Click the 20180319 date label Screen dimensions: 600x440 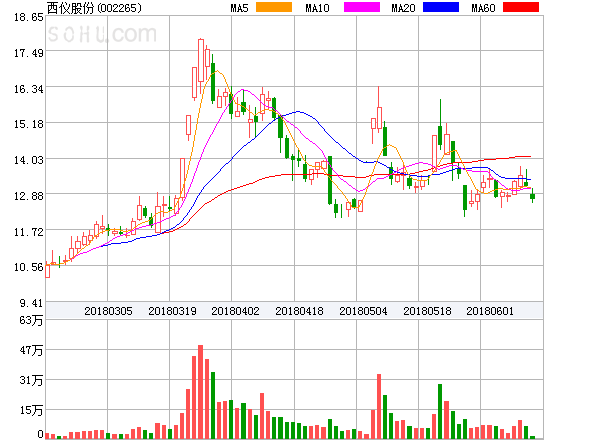[x=172, y=311]
